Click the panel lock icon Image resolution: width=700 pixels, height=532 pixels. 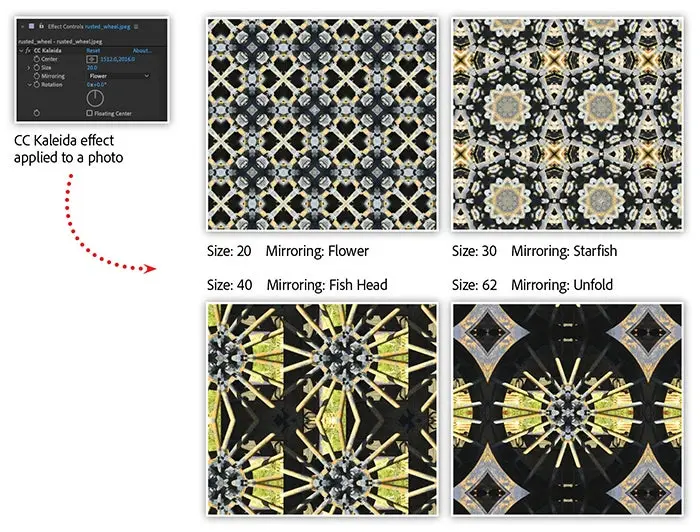(41, 26)
